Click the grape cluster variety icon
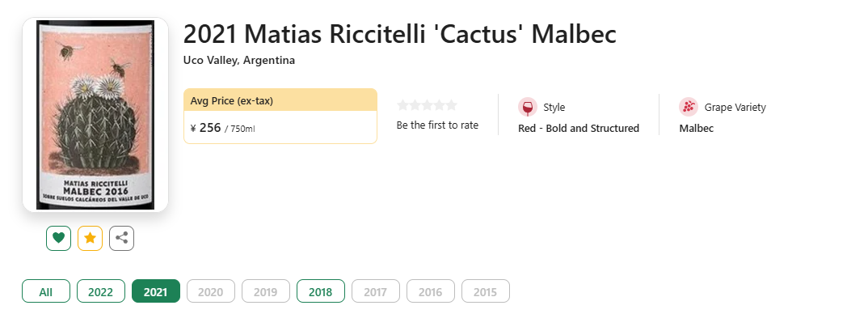The height and width of the screenshot is (314, 868). click(689, 107)
